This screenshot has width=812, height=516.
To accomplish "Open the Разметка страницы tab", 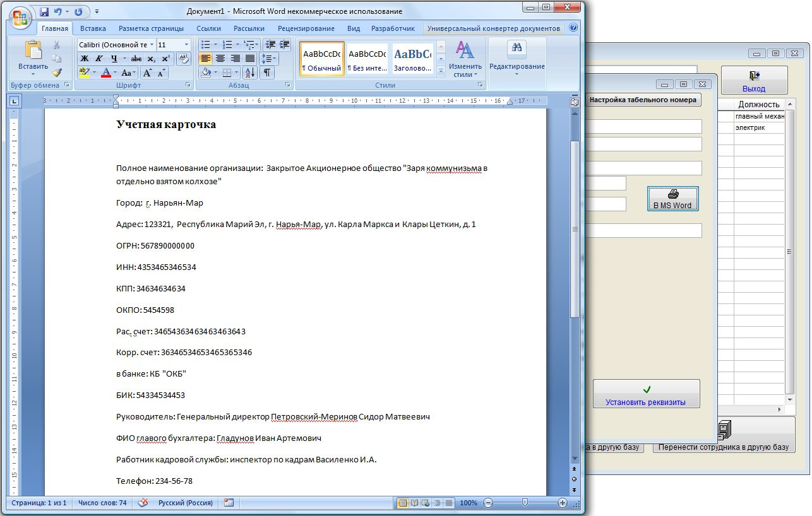I will 151,28.
